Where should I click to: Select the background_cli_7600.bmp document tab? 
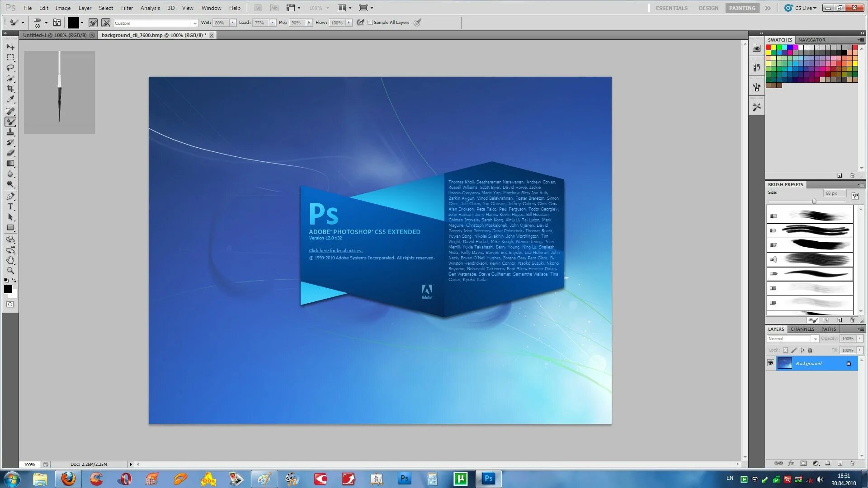tap(154, 35)
